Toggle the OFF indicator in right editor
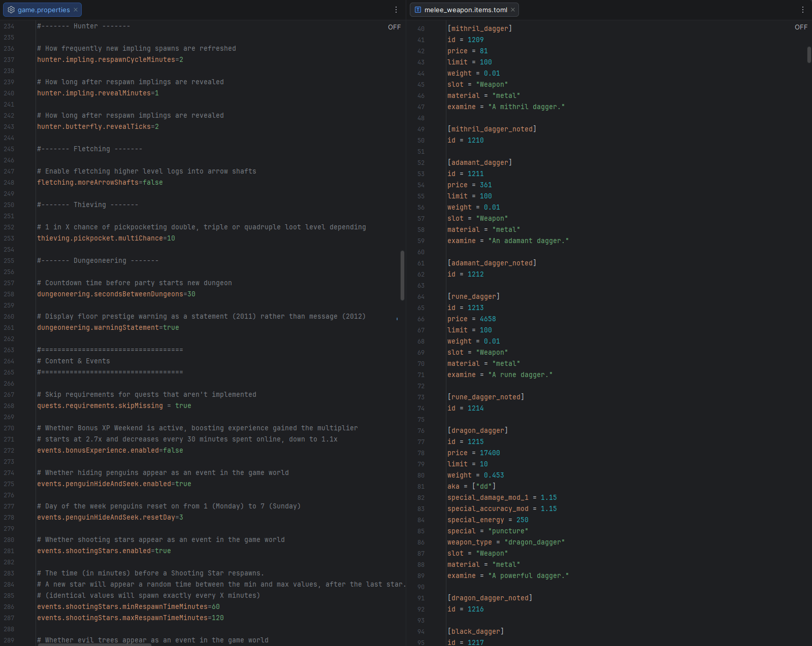 pyautogui.click(x=801, y=27)
